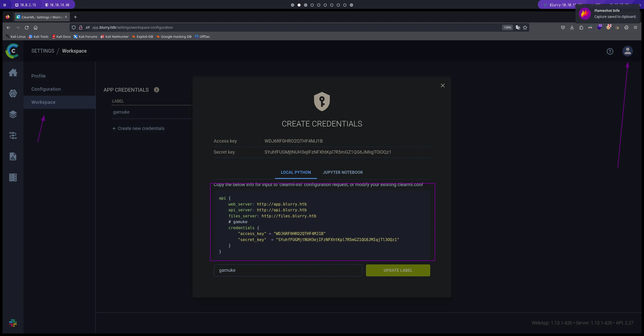Open the Configuration settings section
The width and height of the screenshot is (644, 336).
[46, 89]
